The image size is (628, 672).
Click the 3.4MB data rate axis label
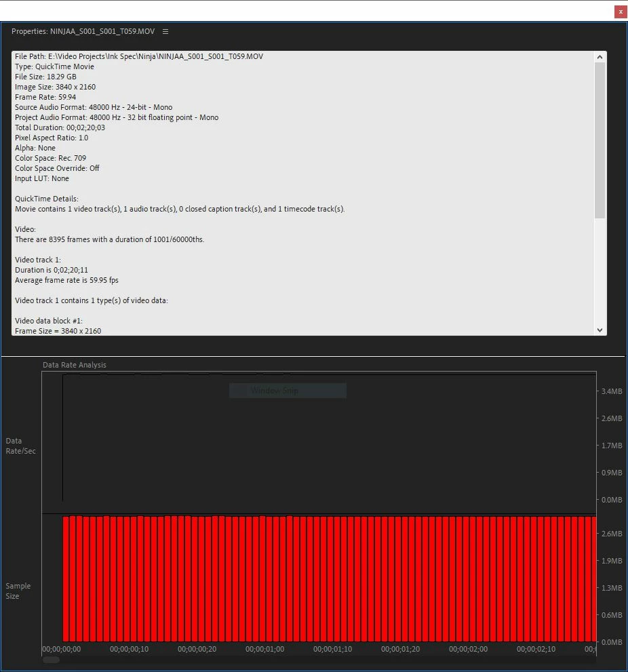[612, 391]
